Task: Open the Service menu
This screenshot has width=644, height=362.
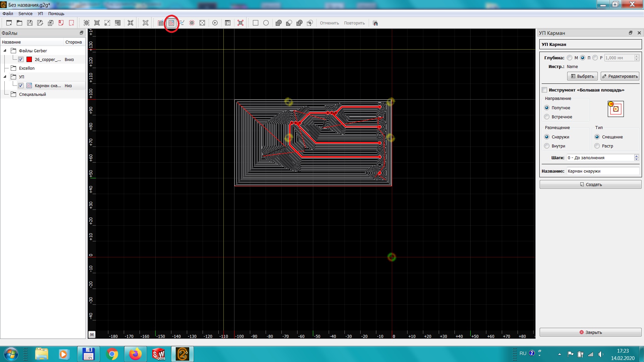Action: click(25, 14)
